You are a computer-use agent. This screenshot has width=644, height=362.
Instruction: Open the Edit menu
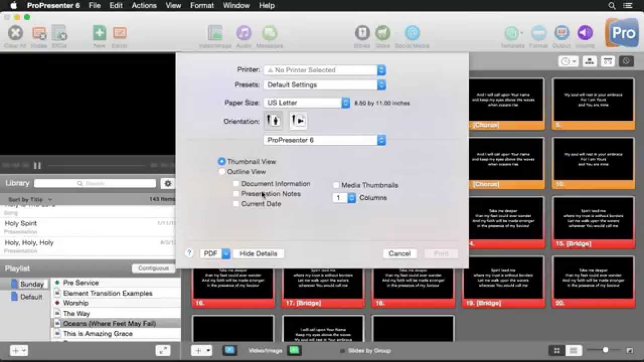(116, 6)
